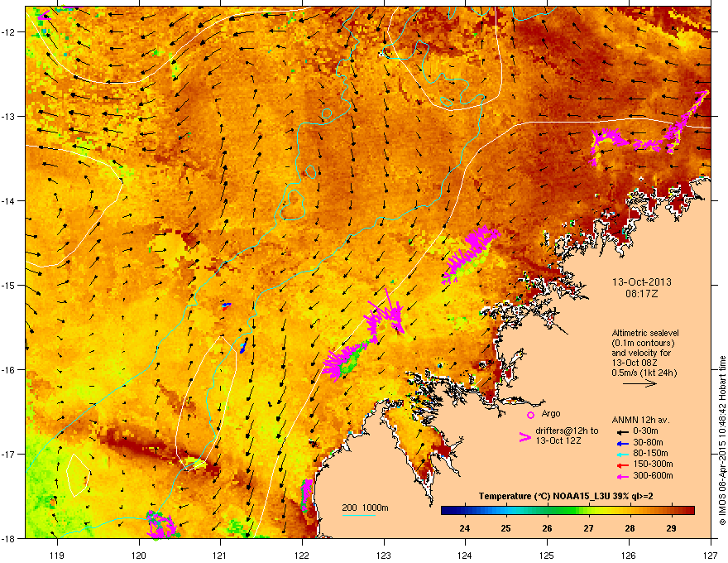Click the time label 08:17Z
The width and height of the screenshot is (728, 563).
[642, 294]
